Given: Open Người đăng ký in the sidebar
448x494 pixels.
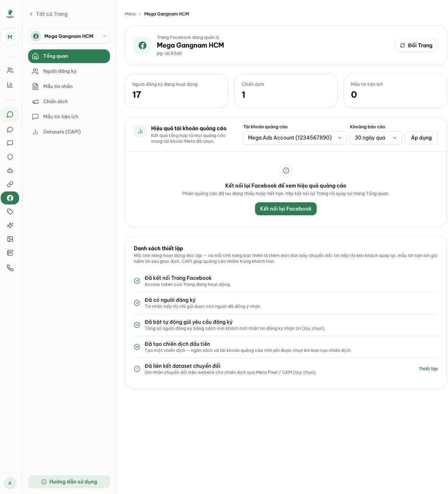Looking at the screenshot, I should [x=69, y=71].
